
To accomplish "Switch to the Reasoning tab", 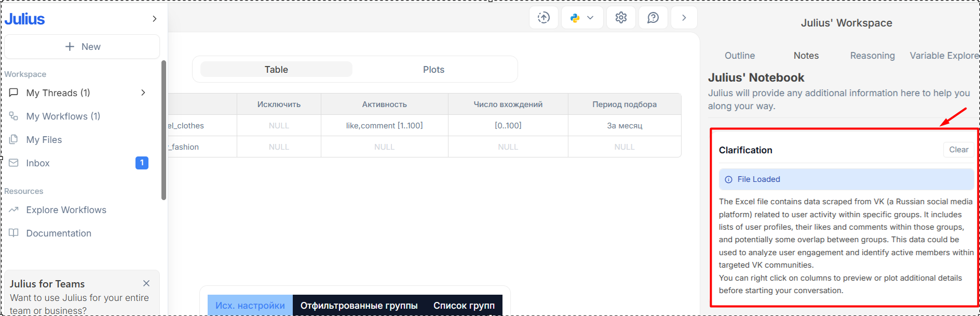I will tap(873, 56).
